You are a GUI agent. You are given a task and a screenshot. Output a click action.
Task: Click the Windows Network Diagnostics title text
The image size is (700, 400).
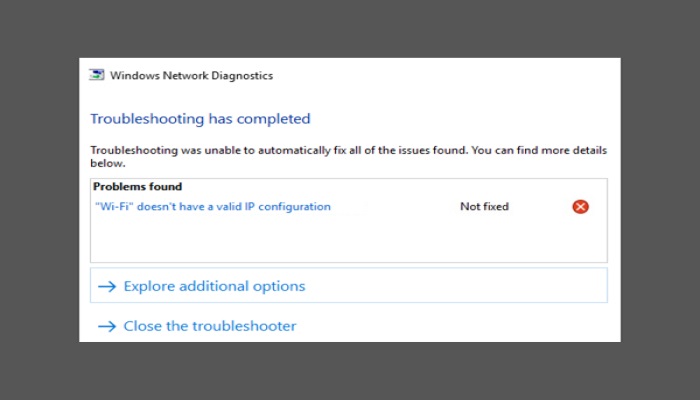click(192, 75)
